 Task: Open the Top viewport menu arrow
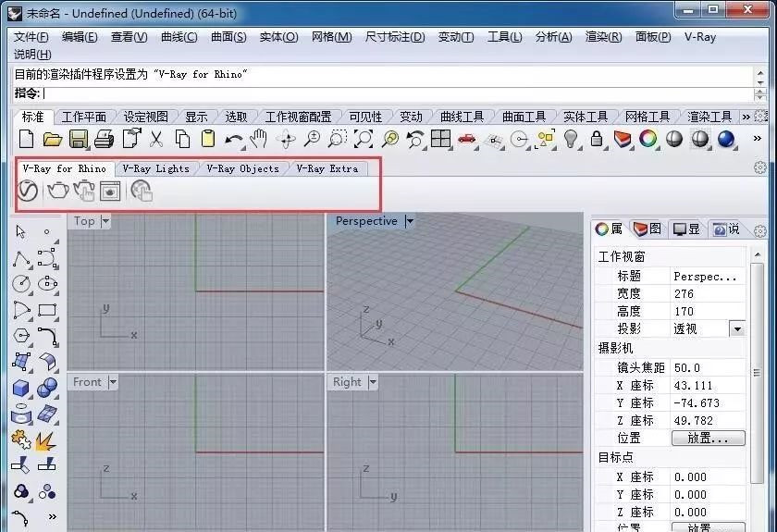tap(105, 221)
